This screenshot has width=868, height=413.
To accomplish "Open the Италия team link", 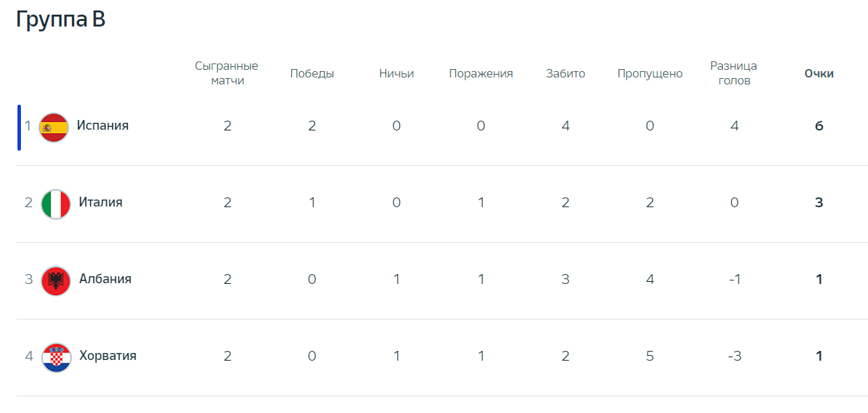I will pyautogui.click(x=101, y=202).
